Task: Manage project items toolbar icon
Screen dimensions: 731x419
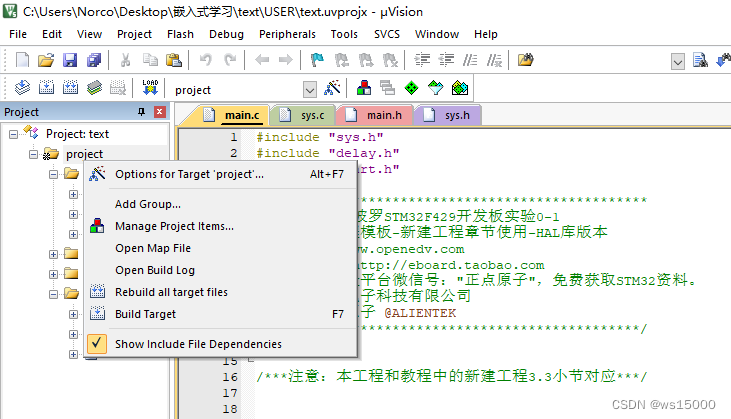Action: (364, 87)
